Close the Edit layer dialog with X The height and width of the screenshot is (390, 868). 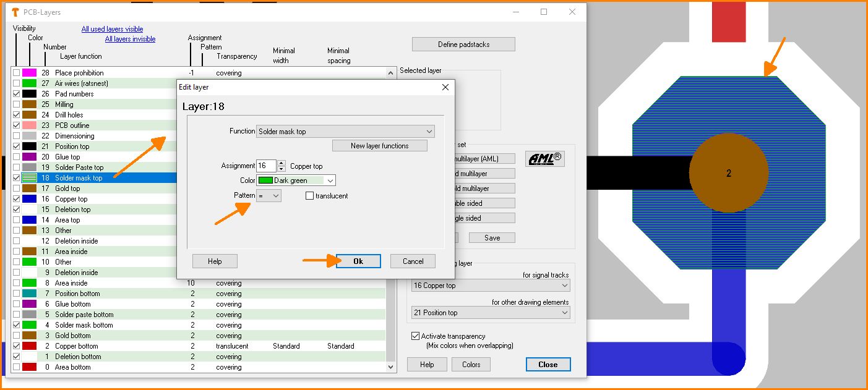445,87
